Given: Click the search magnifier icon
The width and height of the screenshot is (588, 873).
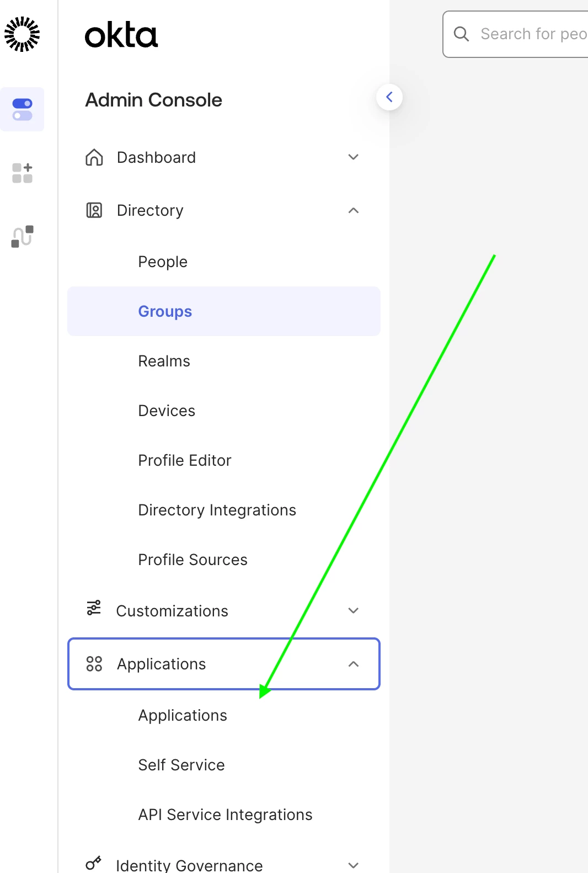Looking at the screenshot, I should (461, 34).
